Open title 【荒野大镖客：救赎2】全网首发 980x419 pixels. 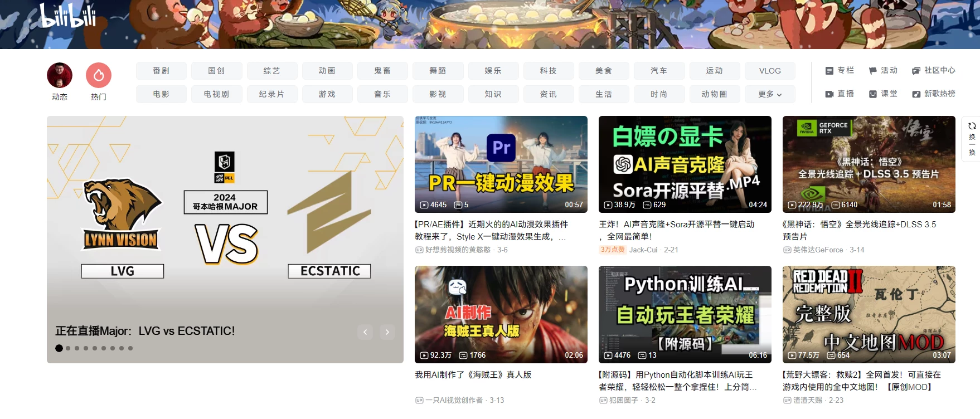click(862, 381)
